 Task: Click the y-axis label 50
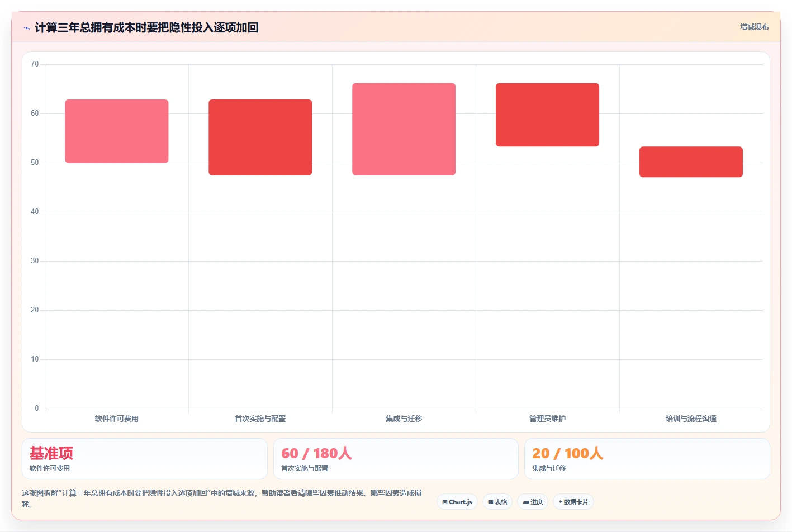tap(35, 163)
